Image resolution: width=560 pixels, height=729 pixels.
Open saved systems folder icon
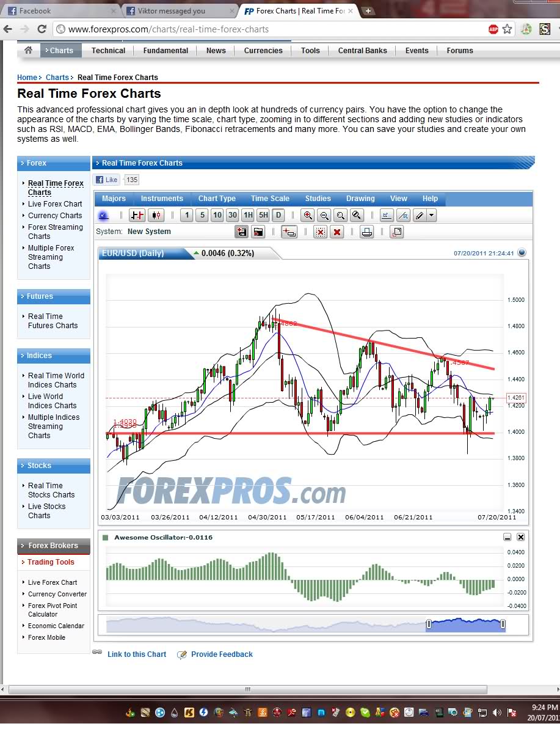(258, 232)
